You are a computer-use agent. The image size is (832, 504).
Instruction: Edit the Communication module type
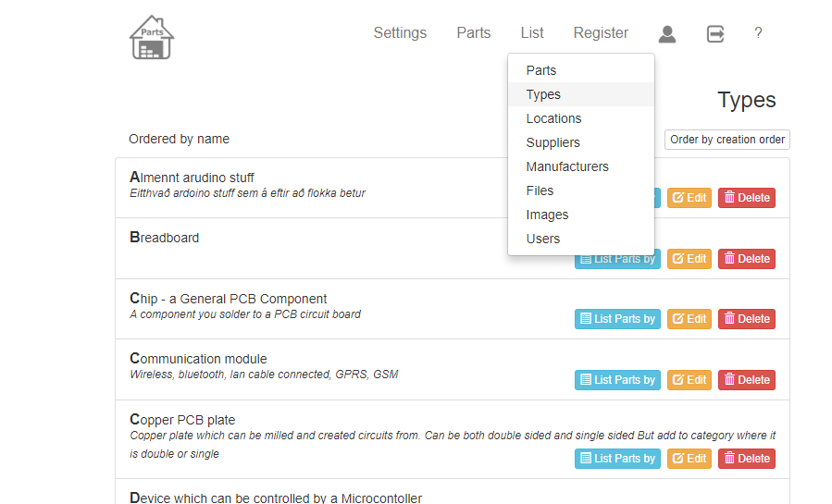[689, 380]
